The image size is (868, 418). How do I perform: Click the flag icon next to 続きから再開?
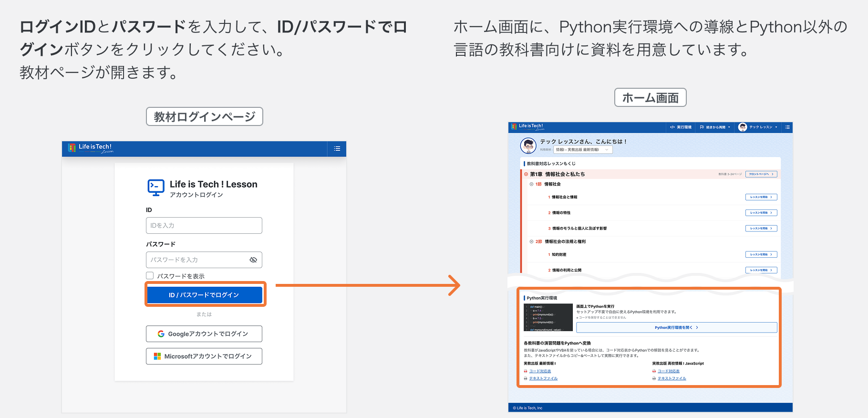702,127
